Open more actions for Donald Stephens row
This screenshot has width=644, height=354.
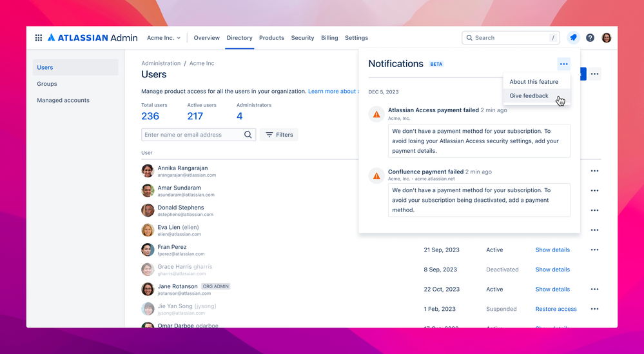click(594, 210)
